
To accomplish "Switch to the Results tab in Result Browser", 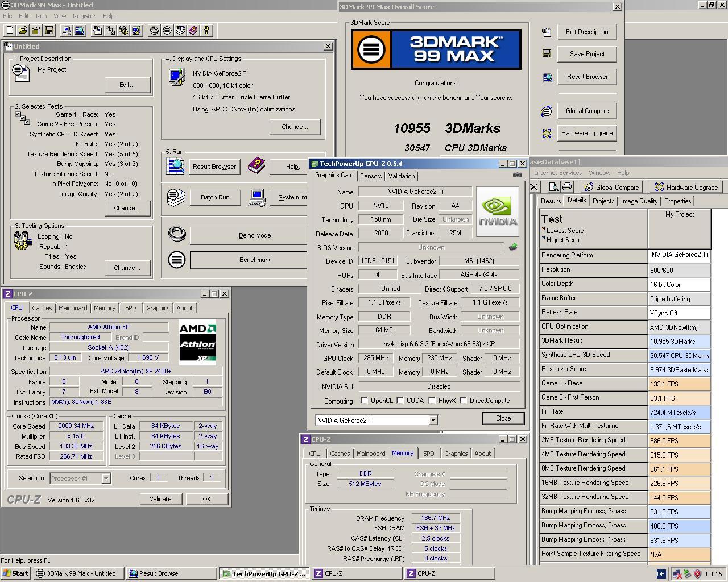I will [x=551, y=201].
